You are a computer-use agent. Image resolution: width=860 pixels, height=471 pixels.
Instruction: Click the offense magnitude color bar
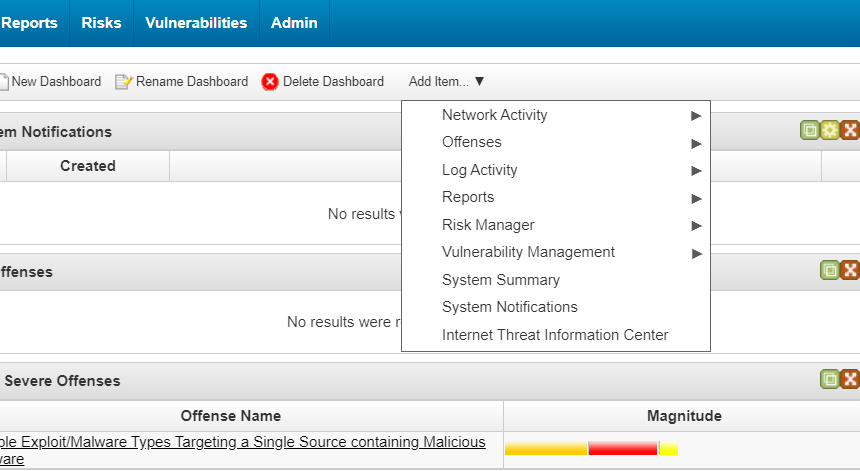click(x=591, y=449)
